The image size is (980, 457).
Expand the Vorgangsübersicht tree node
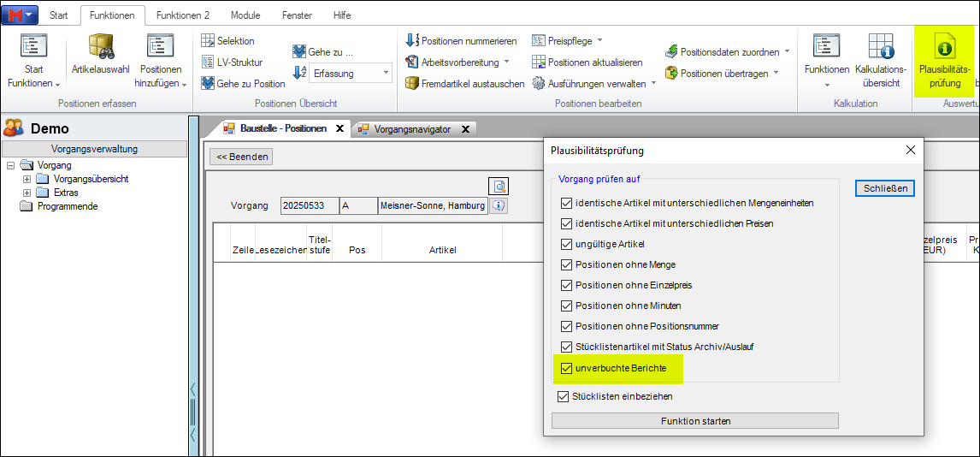coord(27,179)
